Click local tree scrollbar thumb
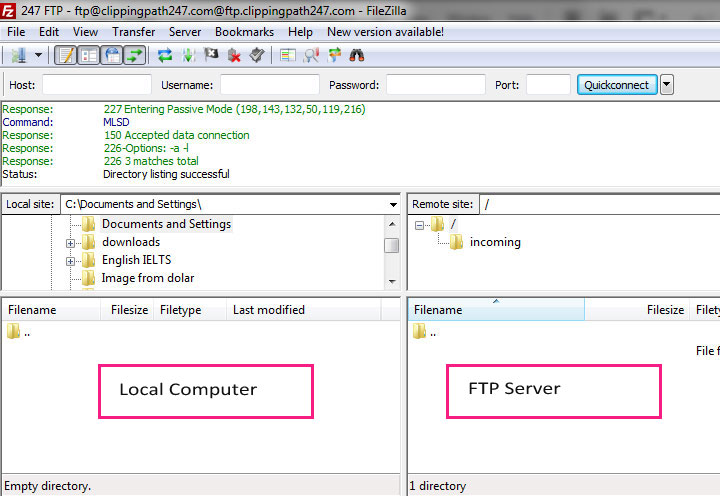This screenshot has width=720, height=496. (x=392, y=246)
